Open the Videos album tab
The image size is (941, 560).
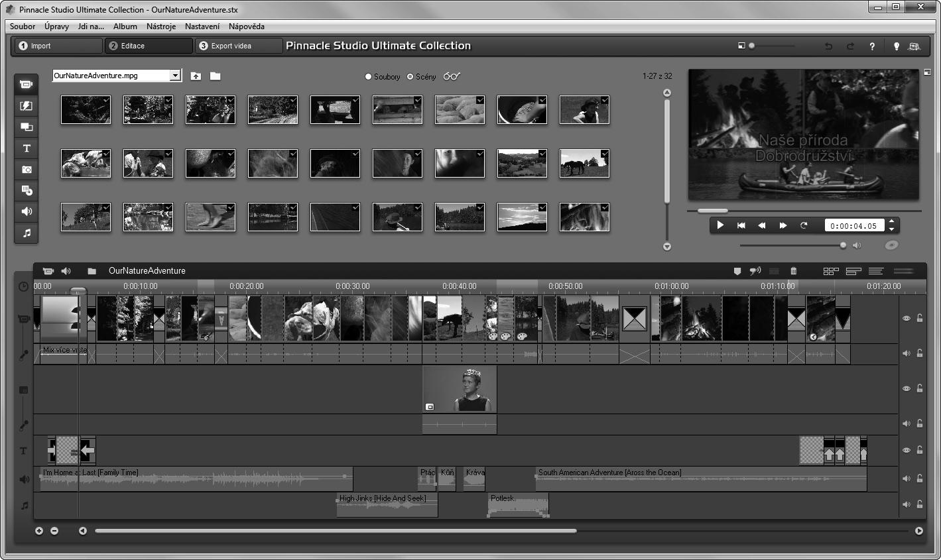pyautogui.click(x=27, y=85)
